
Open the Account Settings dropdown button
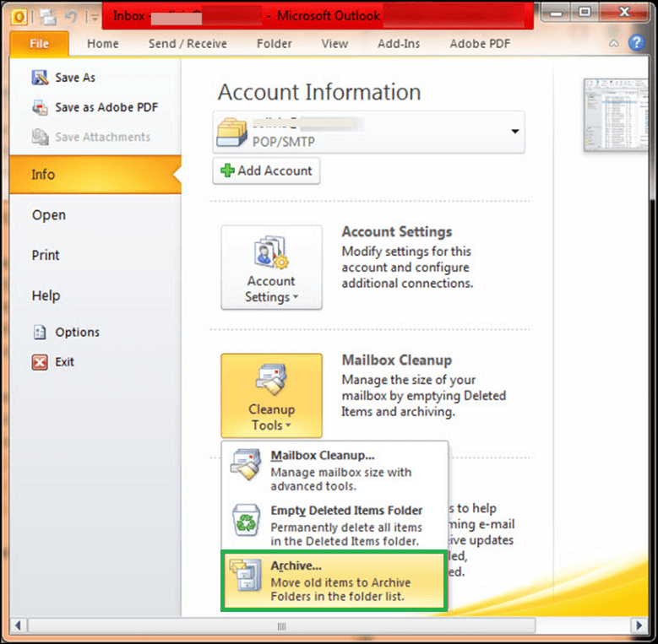[271, 268]
